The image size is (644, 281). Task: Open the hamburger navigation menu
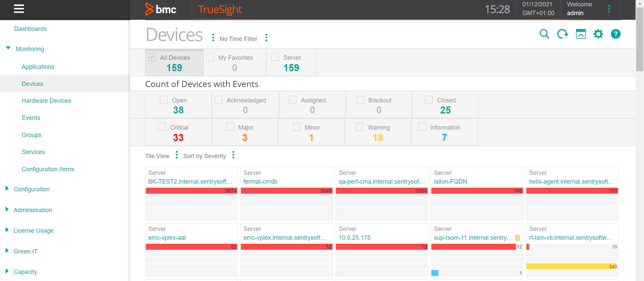tap(19, 9)
